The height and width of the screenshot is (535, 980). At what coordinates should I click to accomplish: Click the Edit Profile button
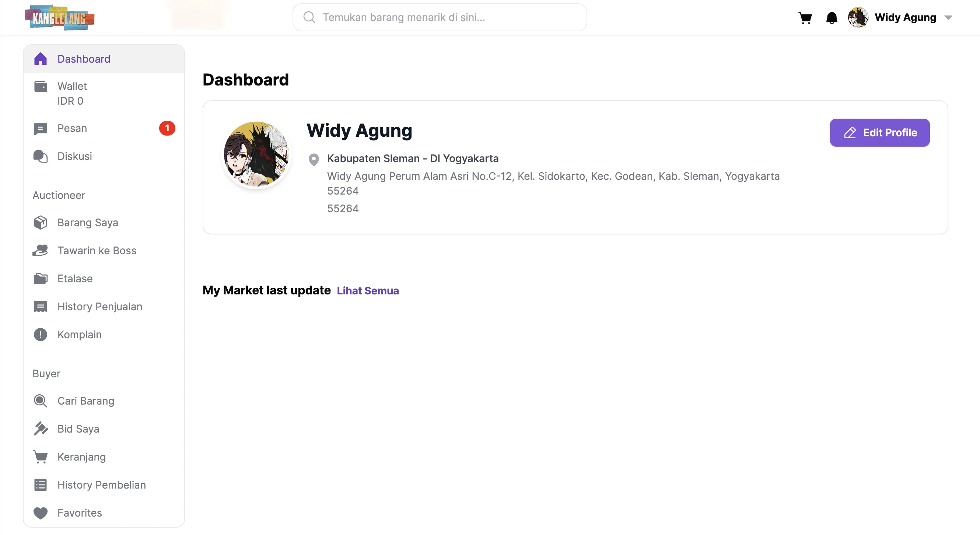879,133
